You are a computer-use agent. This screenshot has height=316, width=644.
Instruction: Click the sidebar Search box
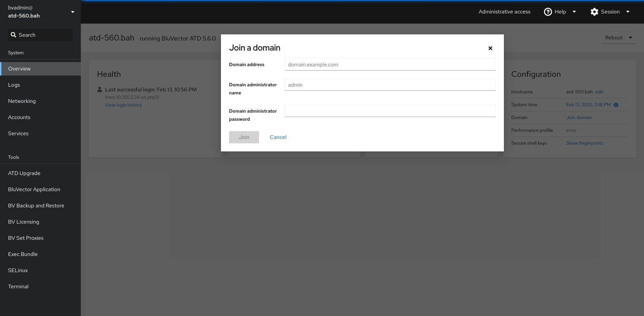(40, 35)
